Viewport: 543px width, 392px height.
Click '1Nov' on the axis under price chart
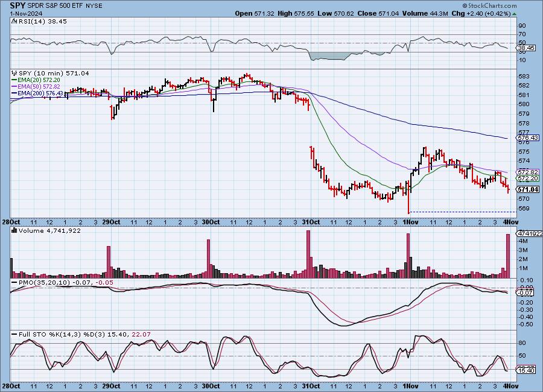[410, 223]
